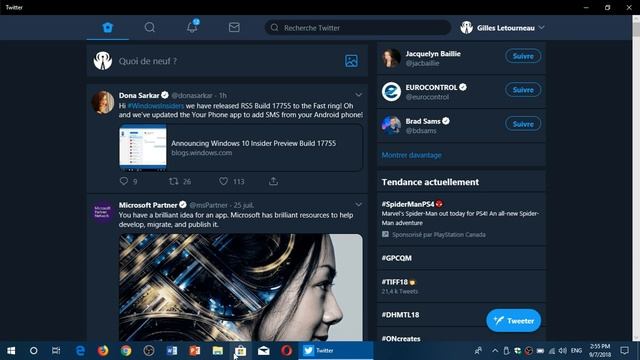The height and width of the screenshot is (360, 640).
Task: Launch Firefox from the taskbar
Action: pos(103,351)
